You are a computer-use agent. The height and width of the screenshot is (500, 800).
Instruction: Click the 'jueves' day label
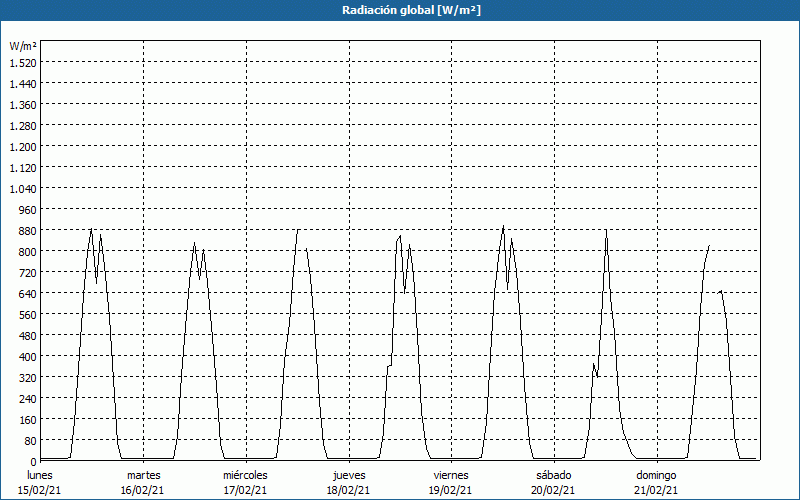[349, 475]
